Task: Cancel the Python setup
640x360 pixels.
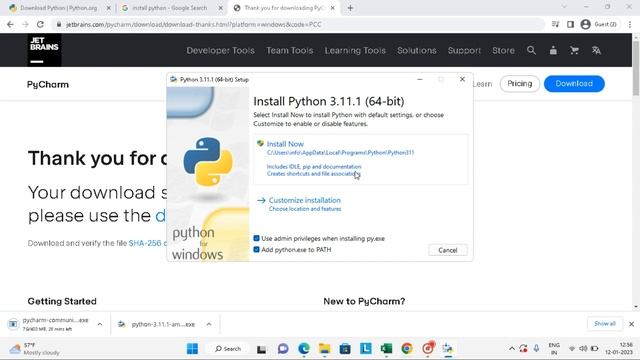Action: pyautogui.click(x=448, y=250)
